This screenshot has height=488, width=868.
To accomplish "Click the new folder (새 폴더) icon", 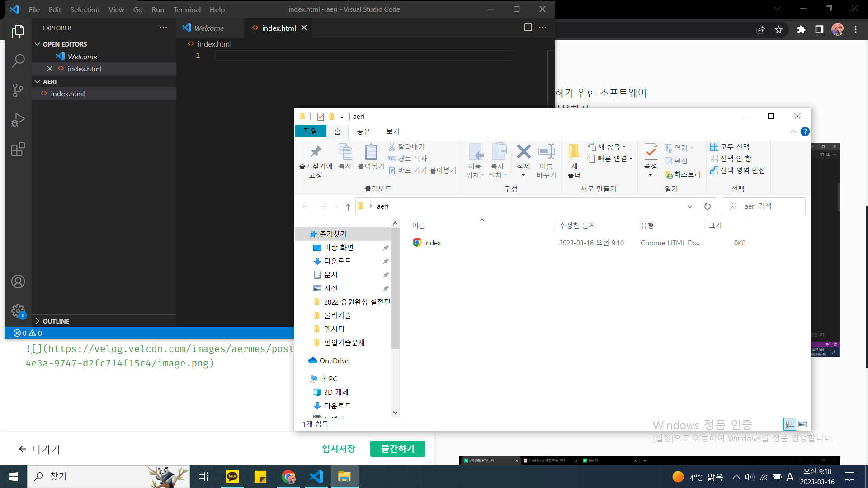I will [x=574, y=152].
